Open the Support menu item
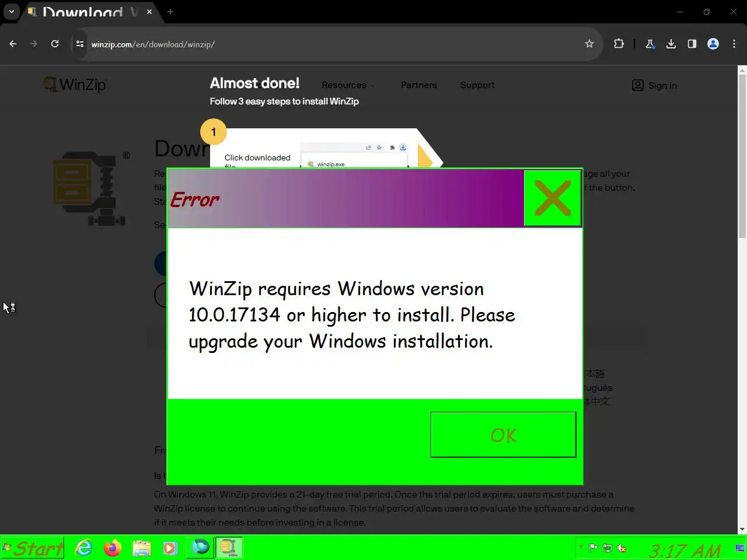747x560 pixels. (477, 85)
